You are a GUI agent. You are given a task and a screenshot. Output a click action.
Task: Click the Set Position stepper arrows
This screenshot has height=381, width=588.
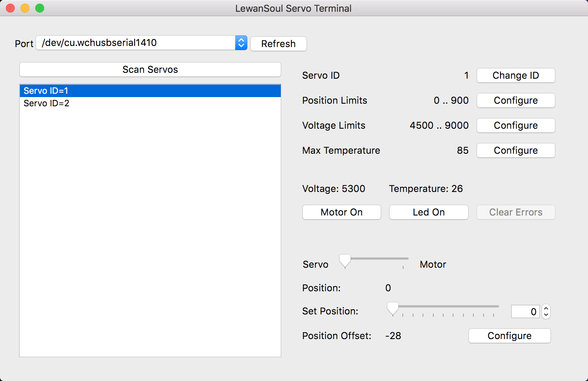[x=546, y=312]
